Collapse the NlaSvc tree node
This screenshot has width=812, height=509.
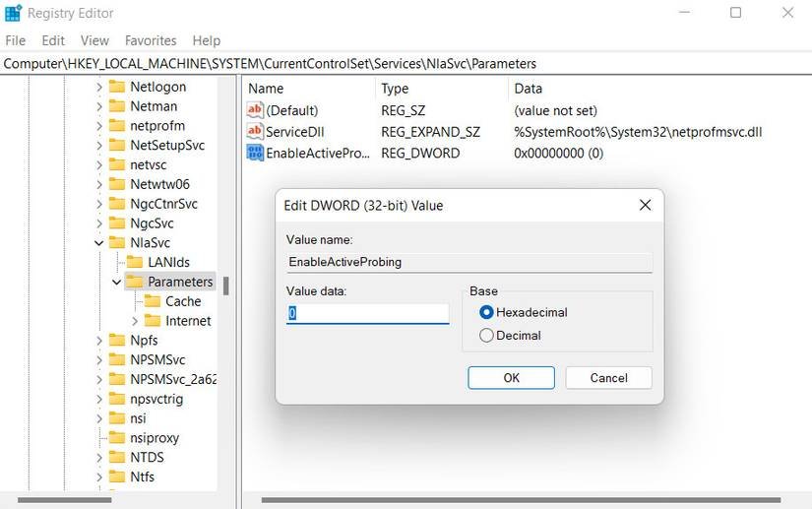(98, 242)
